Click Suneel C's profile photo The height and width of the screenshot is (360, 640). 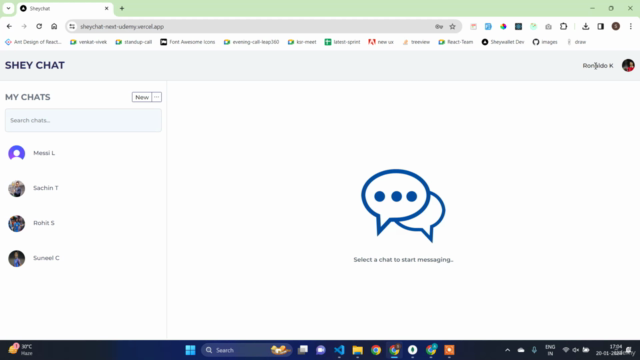click(x=17, y=258)
